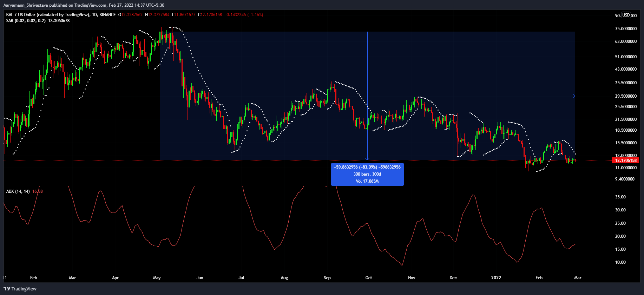Click the Jun label on time axis
The height and width of the screenshot is (295, 644).
pos(200,278)
